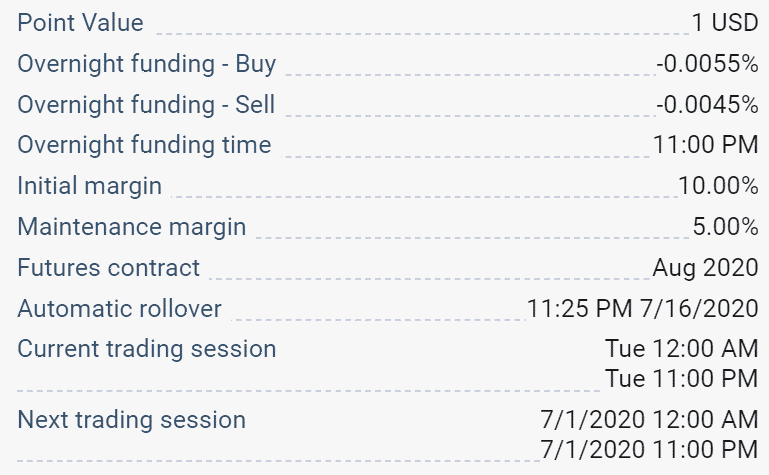Select the 10.00% initial margin value
Viewport: 769px width, 475px height.
pyautogui.click(x=718, y=186)
